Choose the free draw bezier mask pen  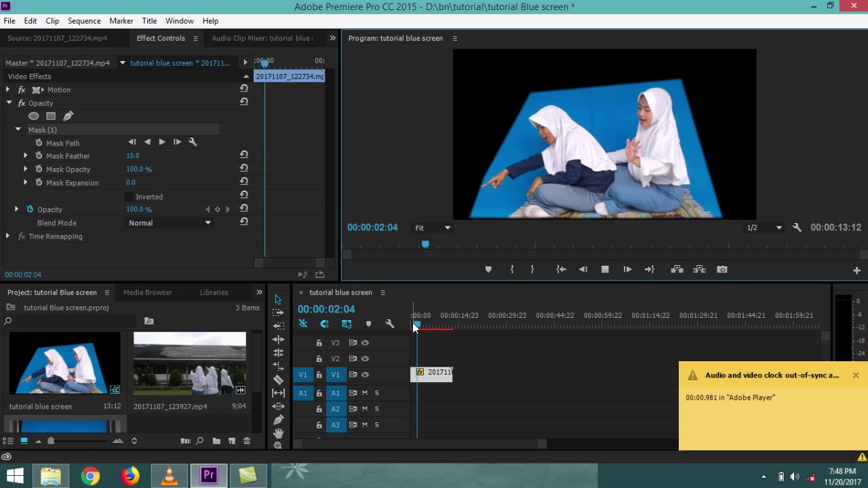pyautogui.click(x=68, y=116)
